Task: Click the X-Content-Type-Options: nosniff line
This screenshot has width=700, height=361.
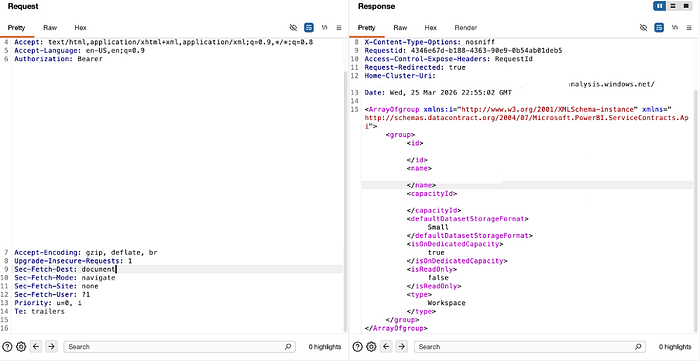Action: (x=429, y=42)
